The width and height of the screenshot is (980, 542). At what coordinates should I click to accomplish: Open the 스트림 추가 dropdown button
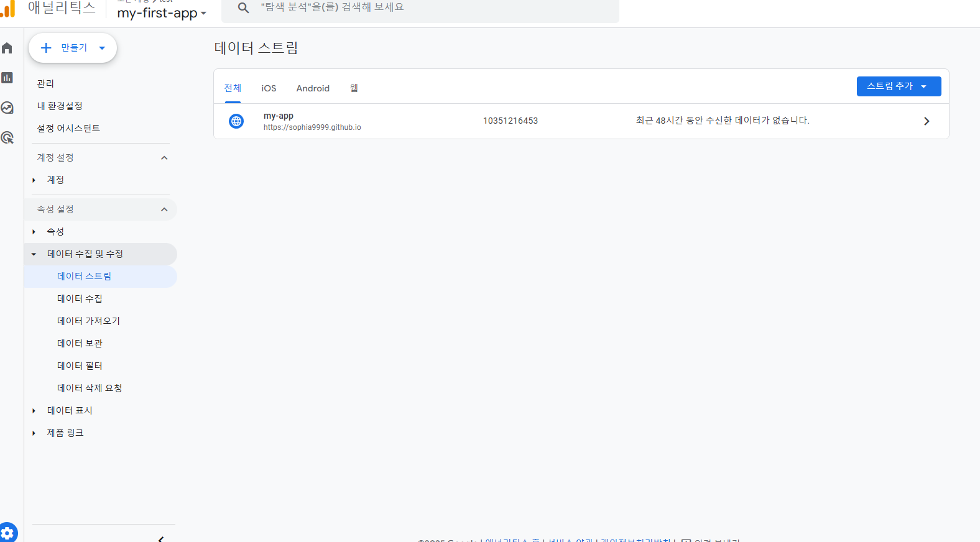point(899,86)
